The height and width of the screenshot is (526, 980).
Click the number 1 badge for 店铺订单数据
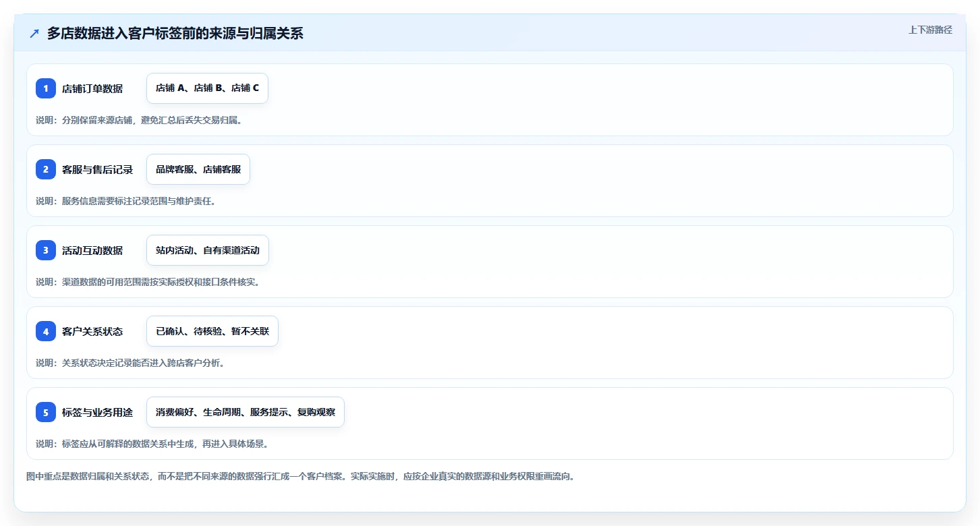[46, 88]
